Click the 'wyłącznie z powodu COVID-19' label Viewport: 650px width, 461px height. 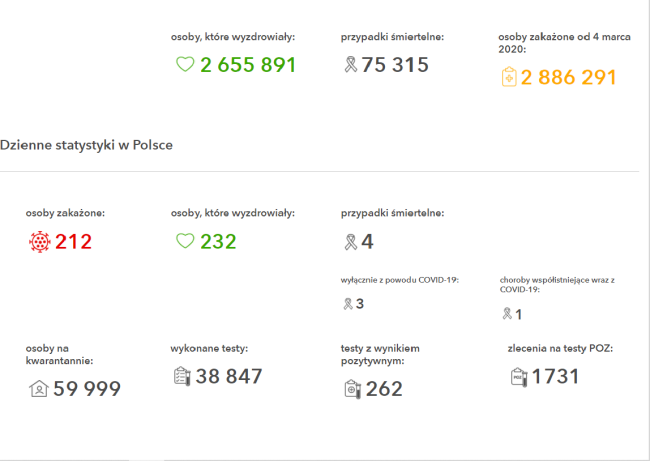coord(400,280)
